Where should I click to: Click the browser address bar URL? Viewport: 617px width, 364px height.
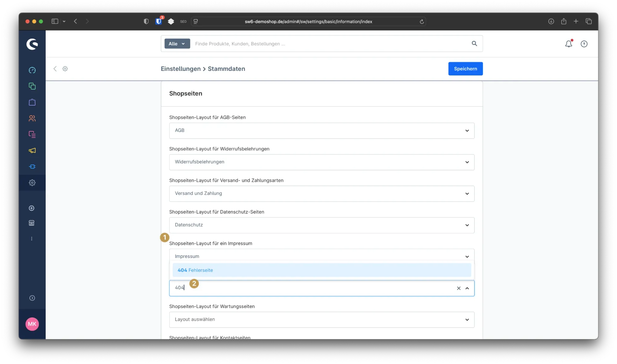pos(308,22)
